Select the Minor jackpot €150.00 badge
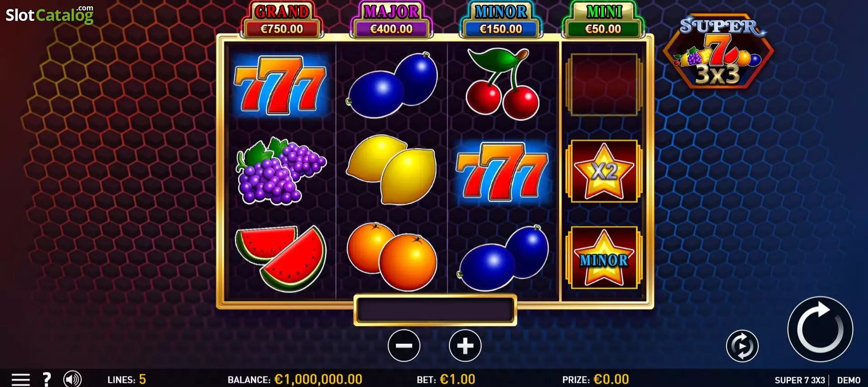The height and width of the screenshot is (387, 868). [x=501, y=20]
